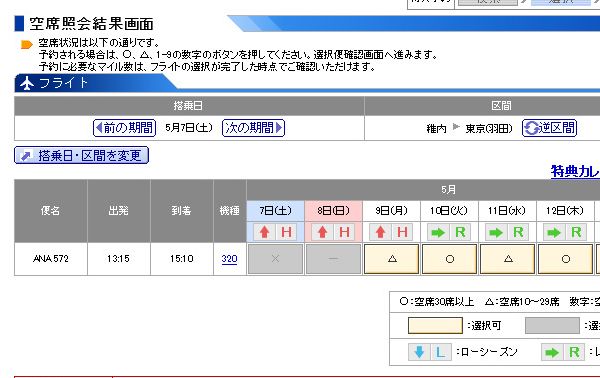Click cream 選択可 legend swatch
The width and height of the screenshot is (600, 378).
(435, 326)
